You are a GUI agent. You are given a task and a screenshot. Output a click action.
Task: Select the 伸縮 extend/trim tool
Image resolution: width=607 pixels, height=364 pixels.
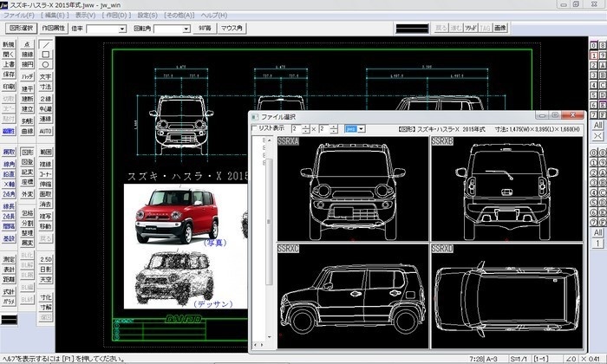(46, 184)
